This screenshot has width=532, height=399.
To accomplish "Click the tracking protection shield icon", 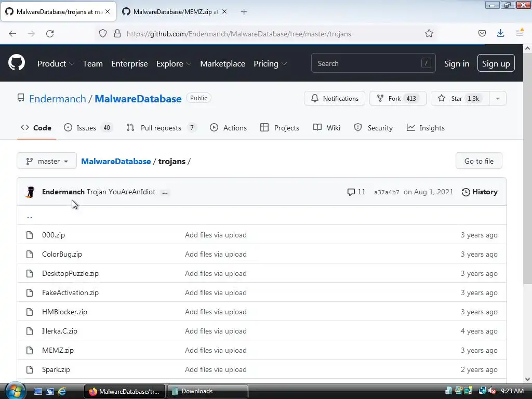I will point(103,33).
